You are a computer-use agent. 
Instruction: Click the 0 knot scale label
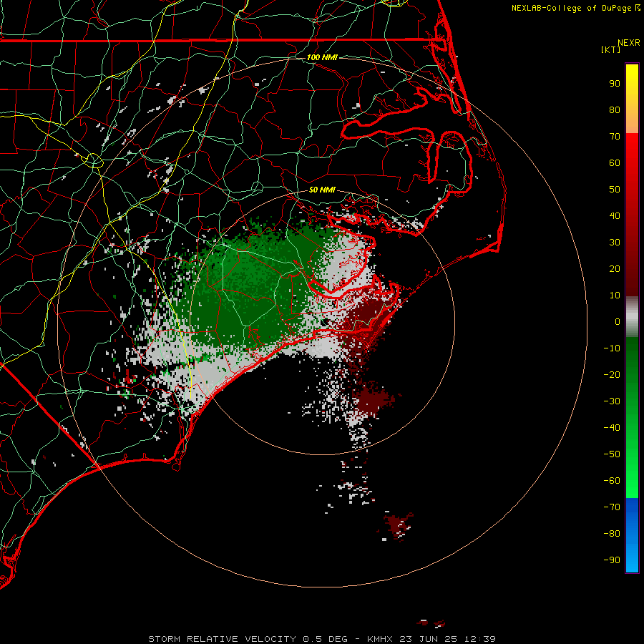tap(618, 322)
